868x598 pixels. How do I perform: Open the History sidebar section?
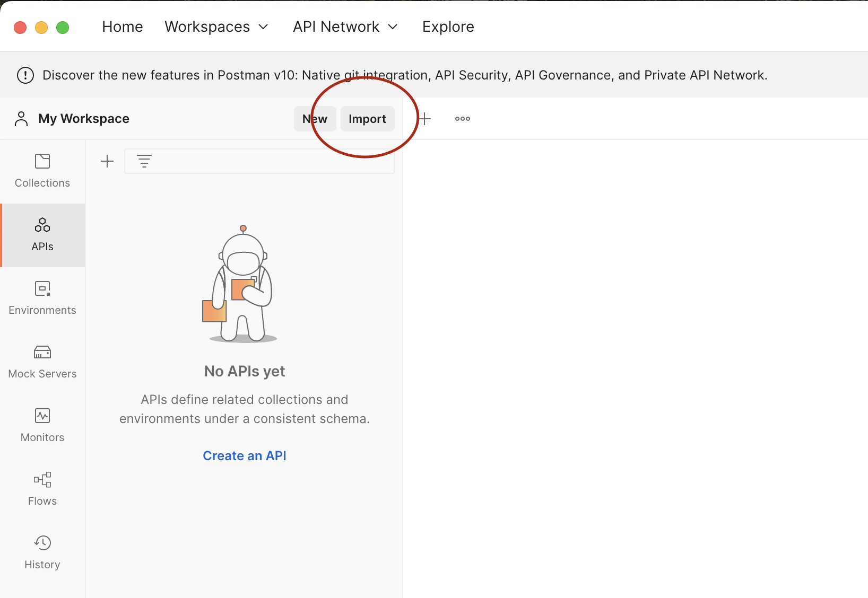pyautogui.click(x=42, y=553)
